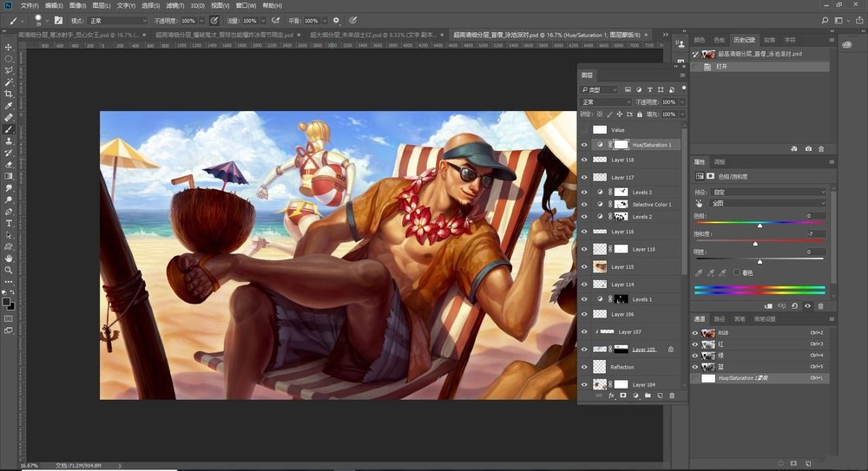Open smoothing options gear icon
The width and height of the screenshot is (868, 471).
[336, 21]
